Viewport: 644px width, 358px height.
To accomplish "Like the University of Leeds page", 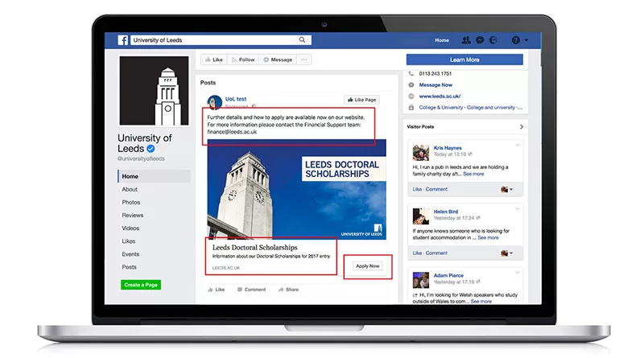I will [214, 60].
